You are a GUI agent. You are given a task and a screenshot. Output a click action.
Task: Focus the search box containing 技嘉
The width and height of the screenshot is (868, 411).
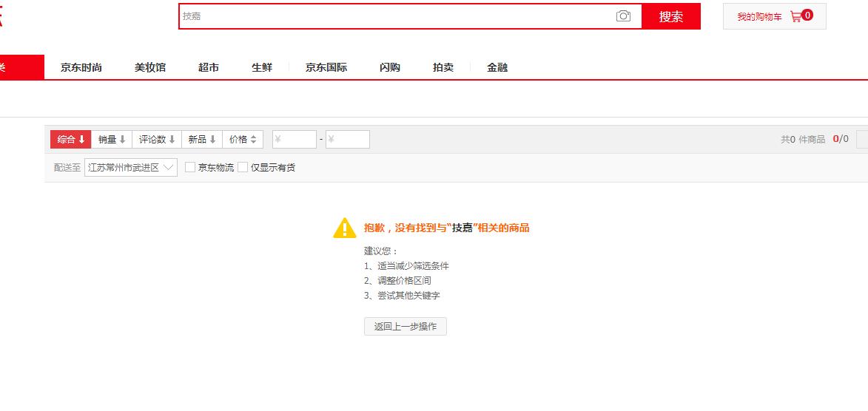pos(410,16)
